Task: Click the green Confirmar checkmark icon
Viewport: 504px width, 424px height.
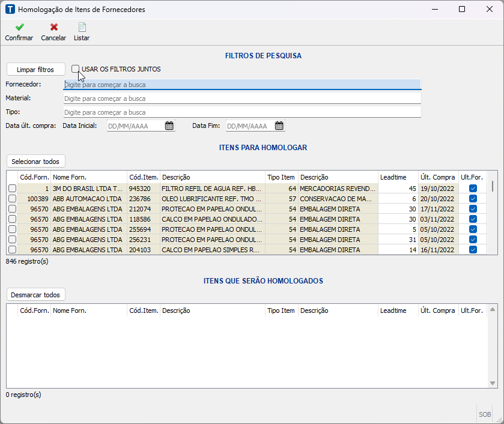Action: click(19, 27)
